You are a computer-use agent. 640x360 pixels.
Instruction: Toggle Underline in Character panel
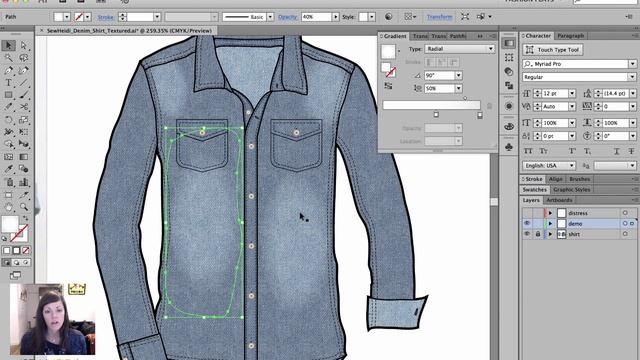tap(617, 151)
